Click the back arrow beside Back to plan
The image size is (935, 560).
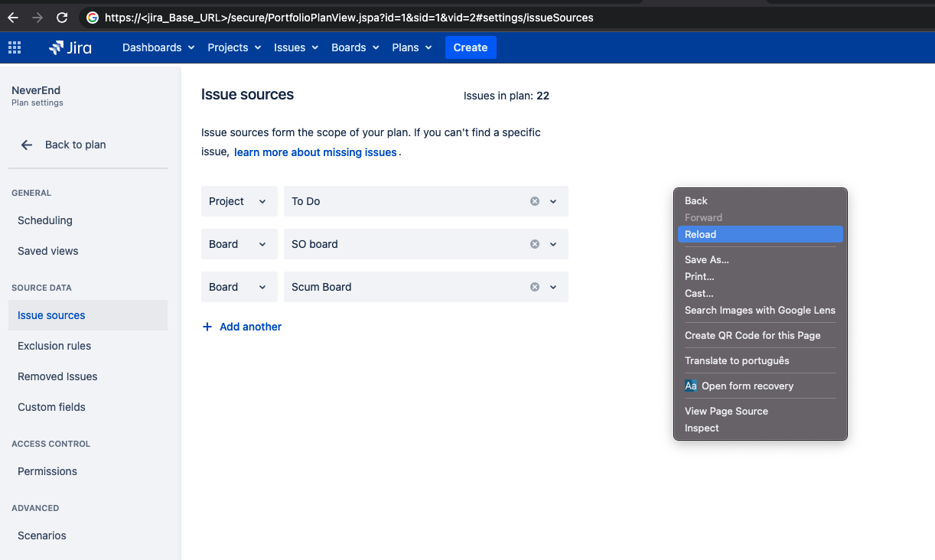point(27,145)
